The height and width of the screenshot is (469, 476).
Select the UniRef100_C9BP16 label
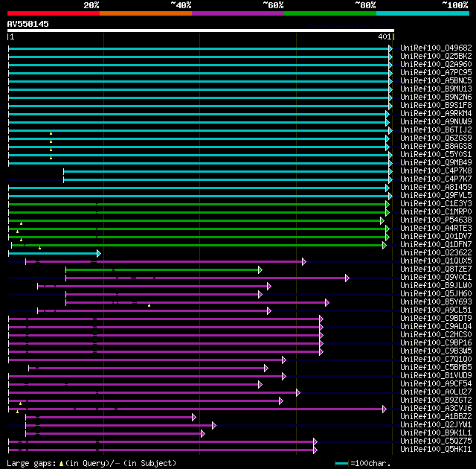coord(436,343)
